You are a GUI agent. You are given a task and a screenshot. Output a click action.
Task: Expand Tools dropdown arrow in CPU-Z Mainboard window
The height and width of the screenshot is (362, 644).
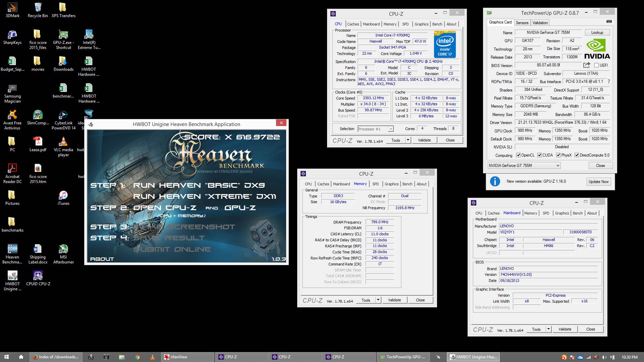click(x=548, y=329)
